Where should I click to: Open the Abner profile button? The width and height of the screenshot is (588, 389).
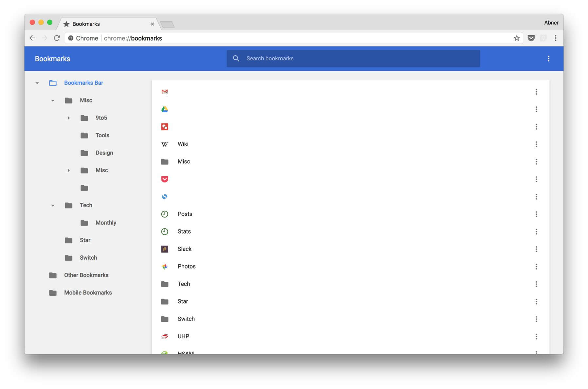point(551,23)
